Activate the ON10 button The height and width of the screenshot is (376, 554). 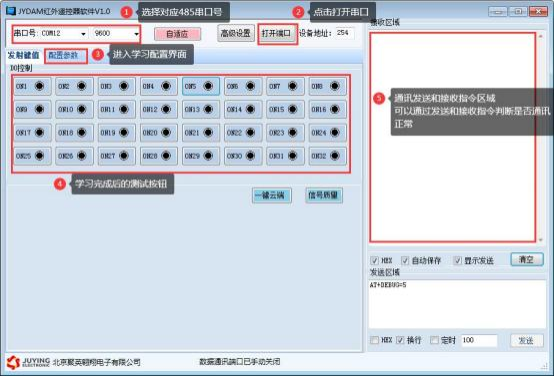(x=74, y=110)
